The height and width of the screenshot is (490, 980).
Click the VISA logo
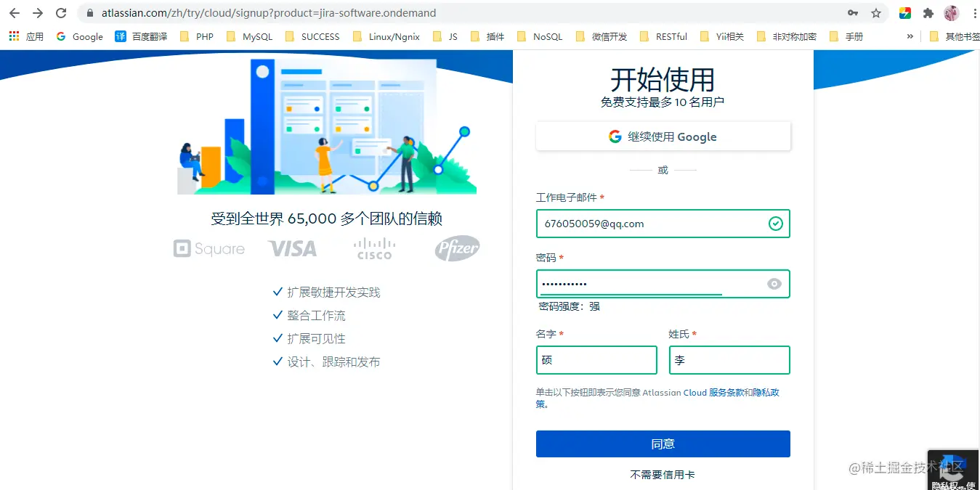pos(292,249)
